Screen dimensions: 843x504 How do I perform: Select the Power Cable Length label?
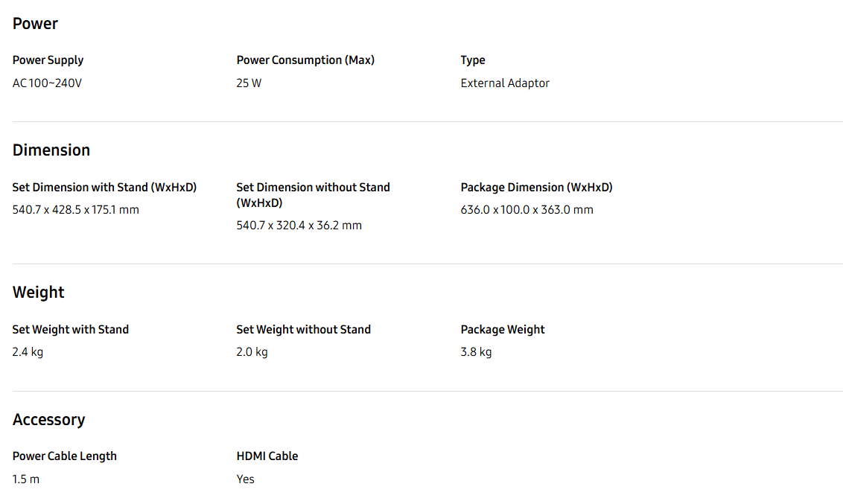point(65,456)
